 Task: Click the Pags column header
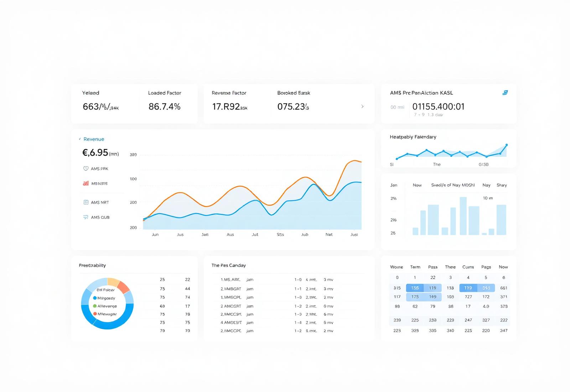point(486,267)
